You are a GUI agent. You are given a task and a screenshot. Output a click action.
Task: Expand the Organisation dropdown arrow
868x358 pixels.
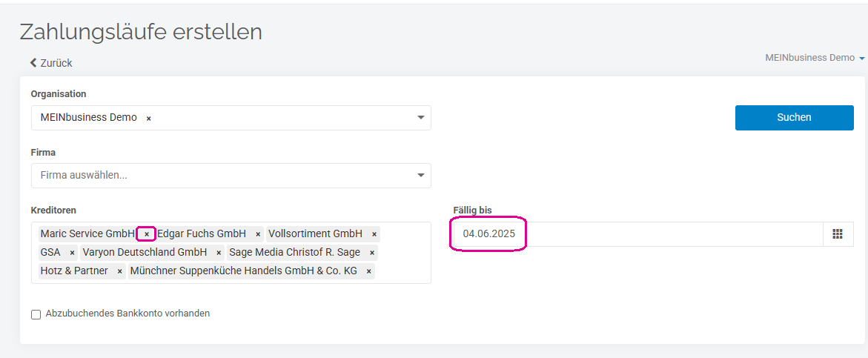(420, 118)
